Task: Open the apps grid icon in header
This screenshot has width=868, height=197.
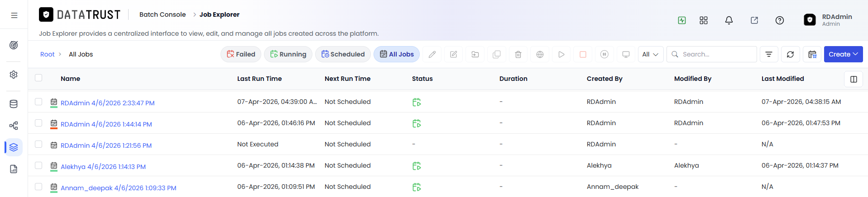Action: pos(704,20)
